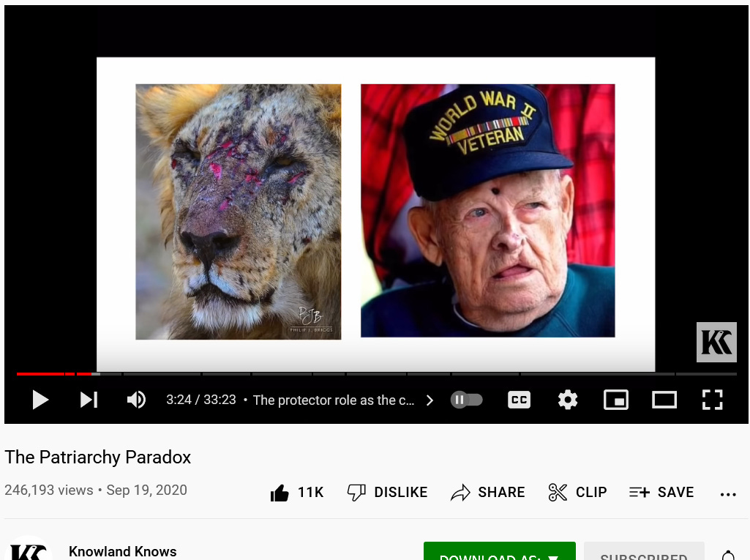Switch to miniplayer mode
Screen dimensions: 750x560
coord(616,400)
